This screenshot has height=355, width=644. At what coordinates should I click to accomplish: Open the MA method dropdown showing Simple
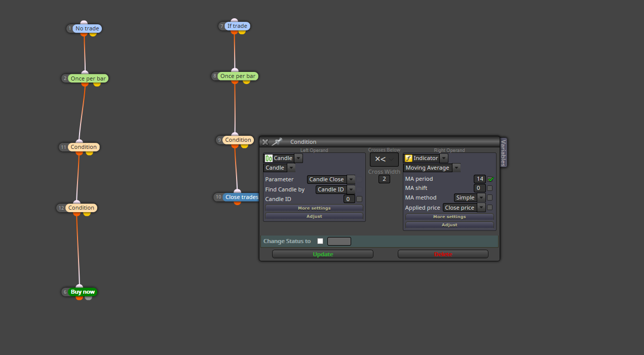click(470, 198)
